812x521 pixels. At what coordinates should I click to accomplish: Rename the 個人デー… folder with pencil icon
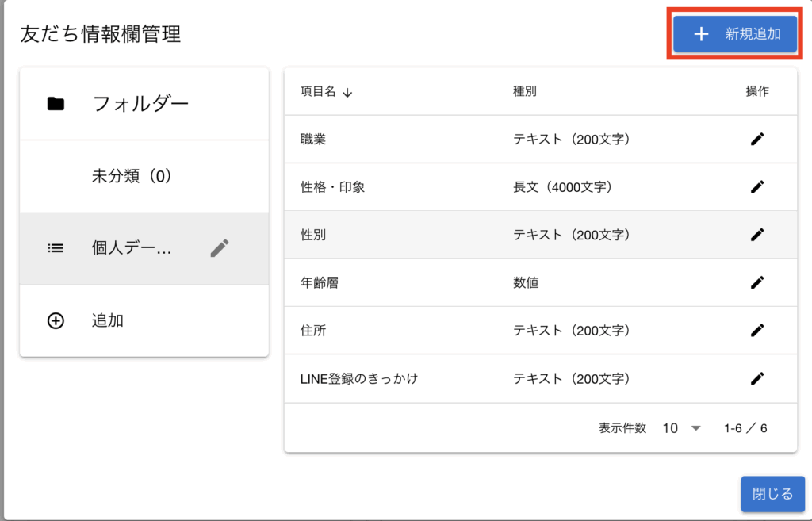point(220,248)
